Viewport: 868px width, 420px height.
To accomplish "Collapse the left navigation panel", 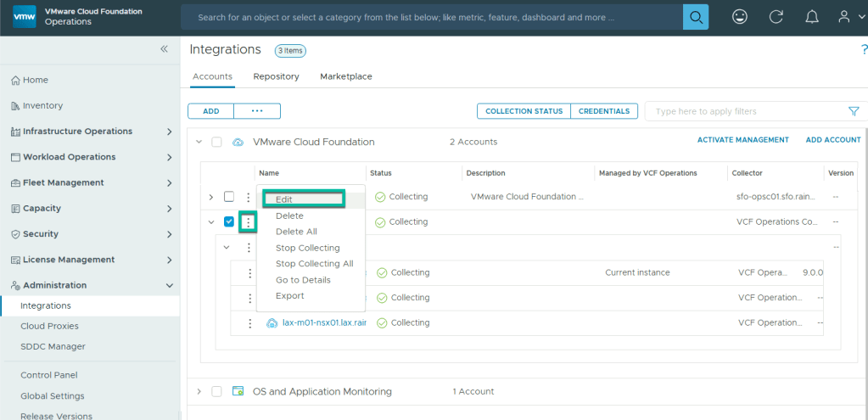I will coord(165,49).
